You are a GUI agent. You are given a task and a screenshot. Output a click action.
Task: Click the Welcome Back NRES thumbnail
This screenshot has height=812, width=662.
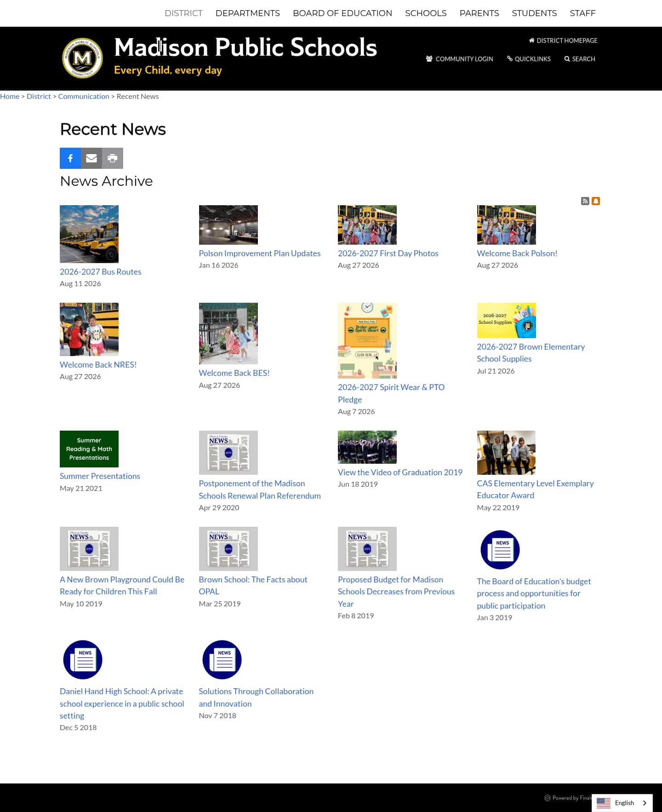(89, 329)
